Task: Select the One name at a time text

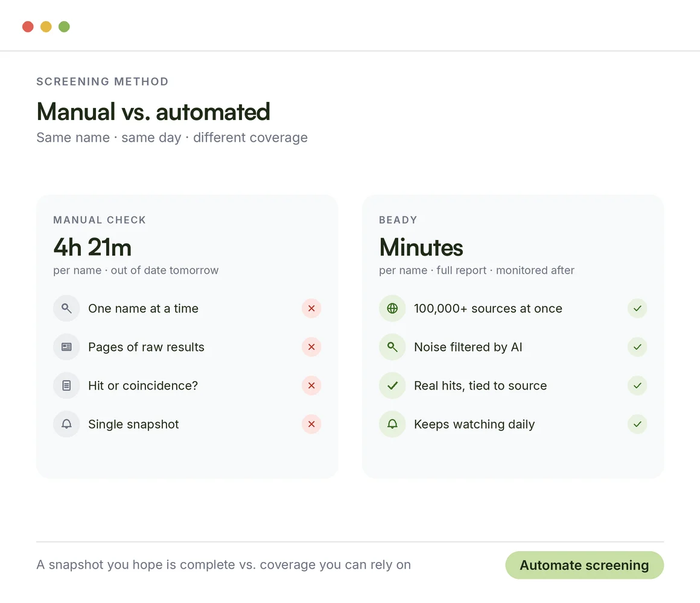Action: [143, 308]
